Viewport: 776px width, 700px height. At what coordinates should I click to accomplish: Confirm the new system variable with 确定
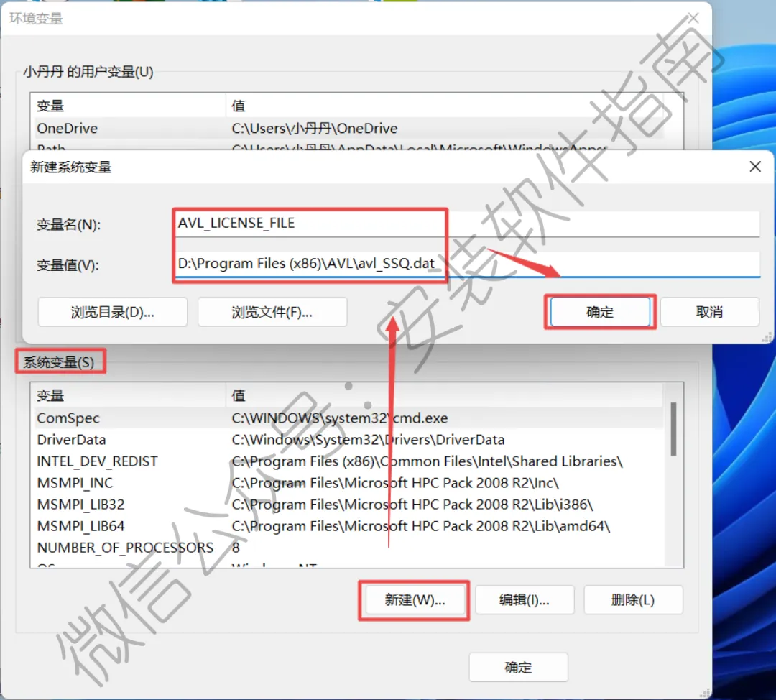click(x=600, y=312)
